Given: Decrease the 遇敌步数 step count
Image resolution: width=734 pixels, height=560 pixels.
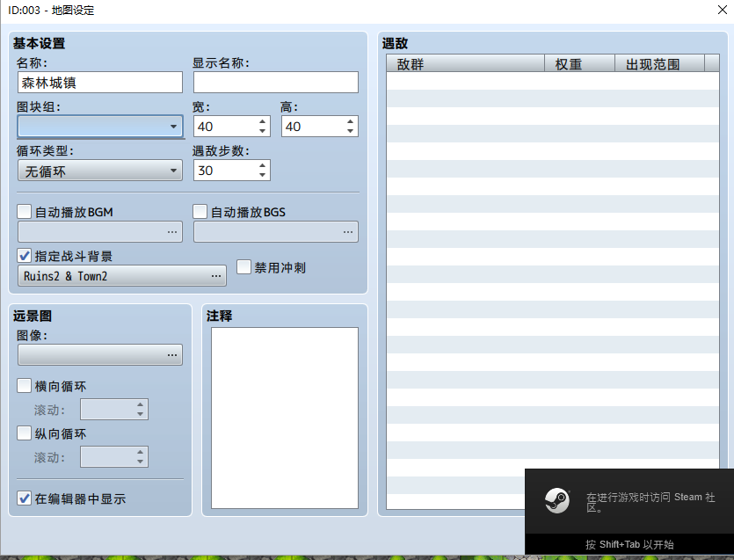Looking at the screenshot, I should point(262,175).
